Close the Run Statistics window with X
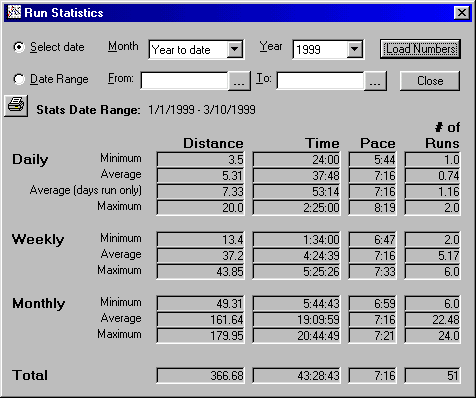Viewport: 476px width, 398px height. [x=462, y=13]
